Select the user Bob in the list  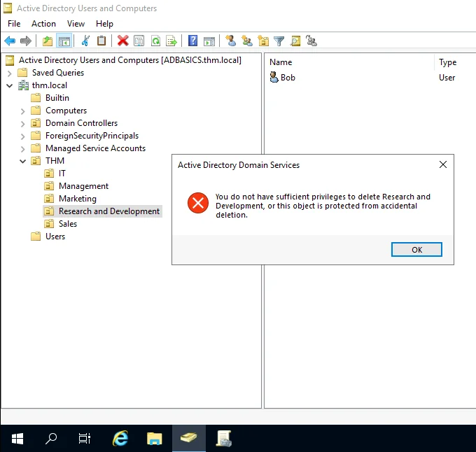pos(288,78)
